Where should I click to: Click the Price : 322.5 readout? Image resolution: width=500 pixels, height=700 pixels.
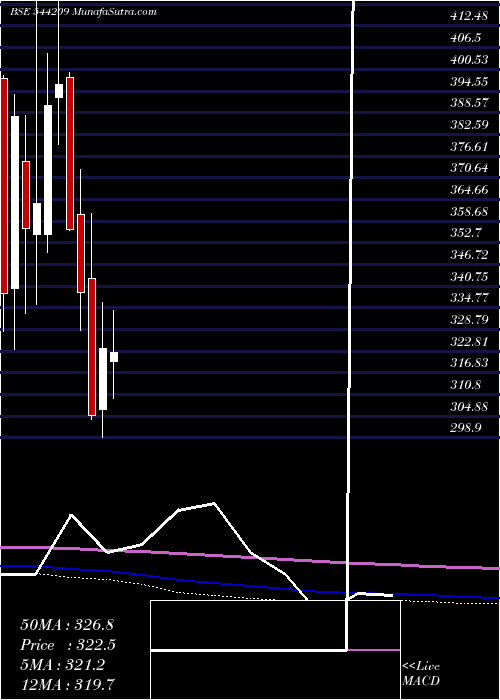tap(68, 645)
